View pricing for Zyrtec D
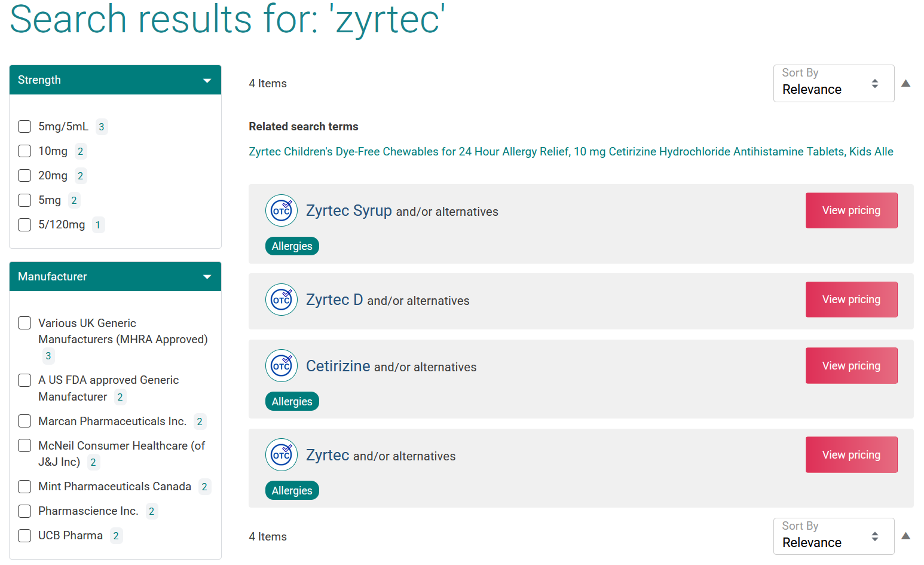The height and width of the screenshot is (565, 924). pyautogui.click(x=851, y=300)
